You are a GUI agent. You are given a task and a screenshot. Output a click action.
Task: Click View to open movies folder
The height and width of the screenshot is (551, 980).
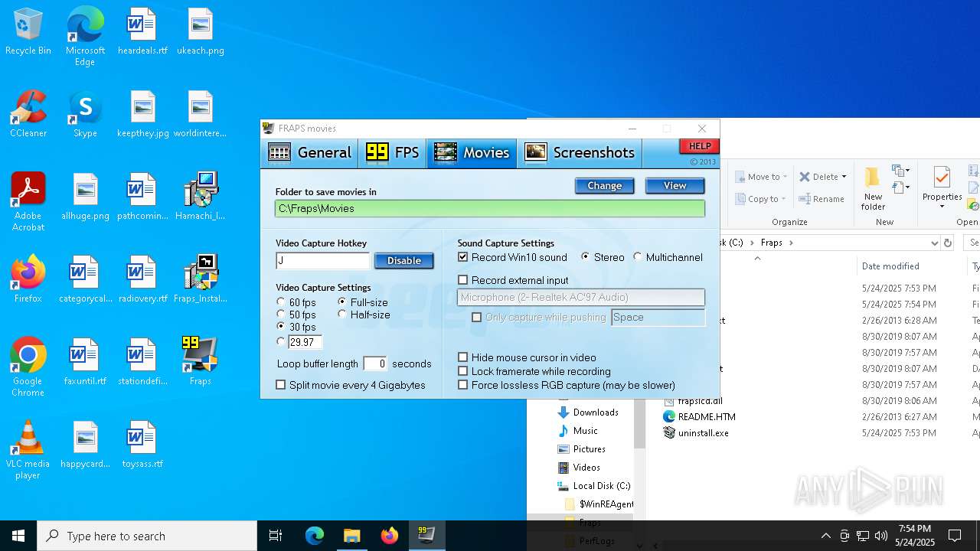(x=675, y=186)
